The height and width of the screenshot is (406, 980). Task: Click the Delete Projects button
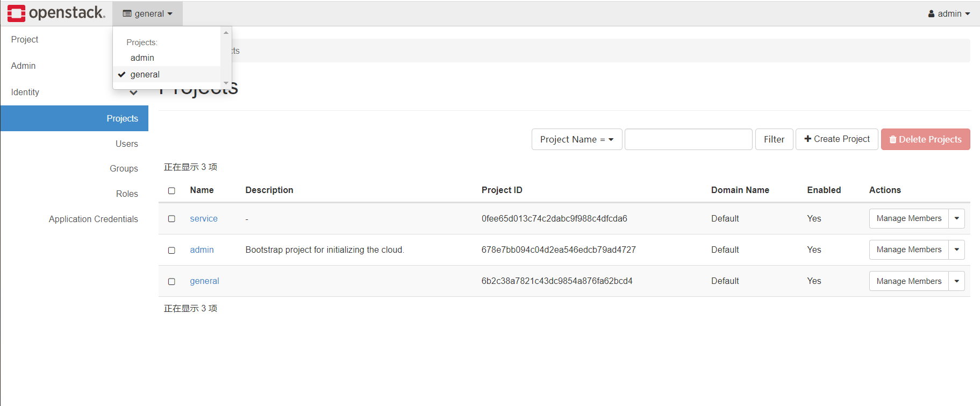(925, 139)
